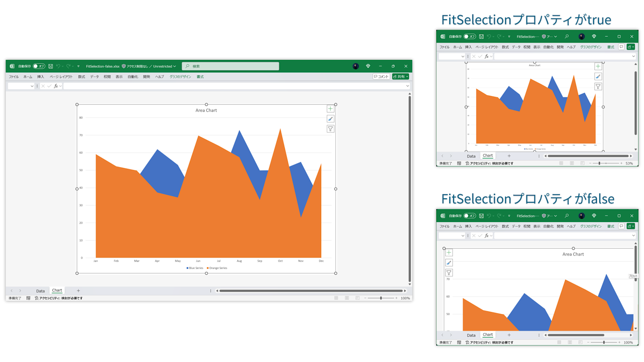
Task: Toggle AutoSave switch in FitSelection-false.xlsx window
Action: (39, 66)
